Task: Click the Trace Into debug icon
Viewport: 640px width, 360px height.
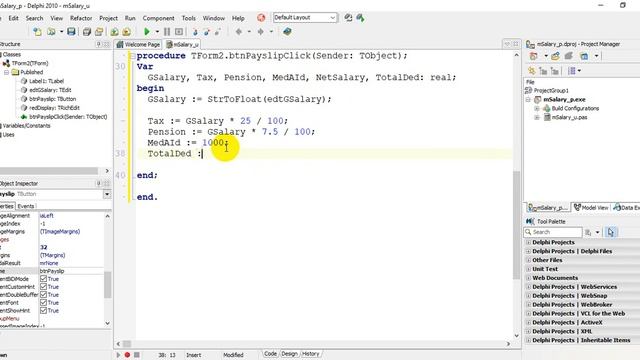Action: click(x=195, y=31)
